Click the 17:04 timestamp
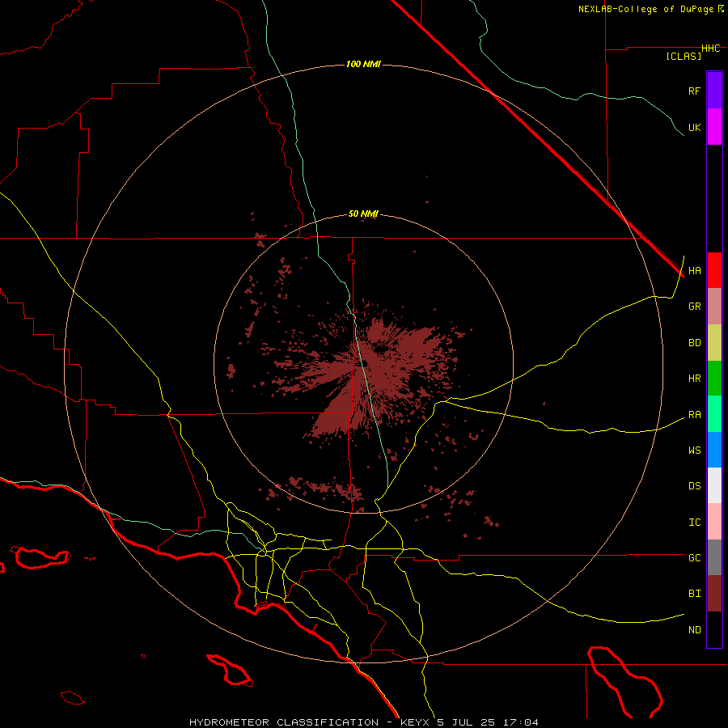The width and height of the screenshot is (728, 728). 522,722
